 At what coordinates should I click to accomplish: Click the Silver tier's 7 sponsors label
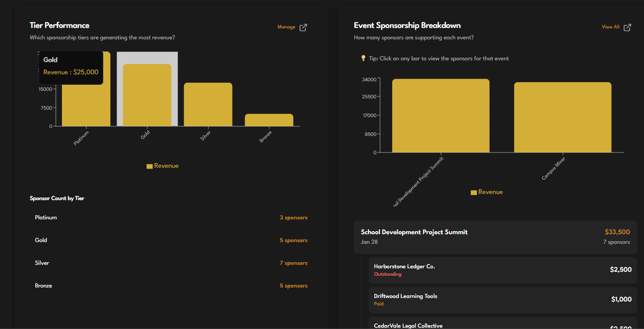[x=294, y=263]
